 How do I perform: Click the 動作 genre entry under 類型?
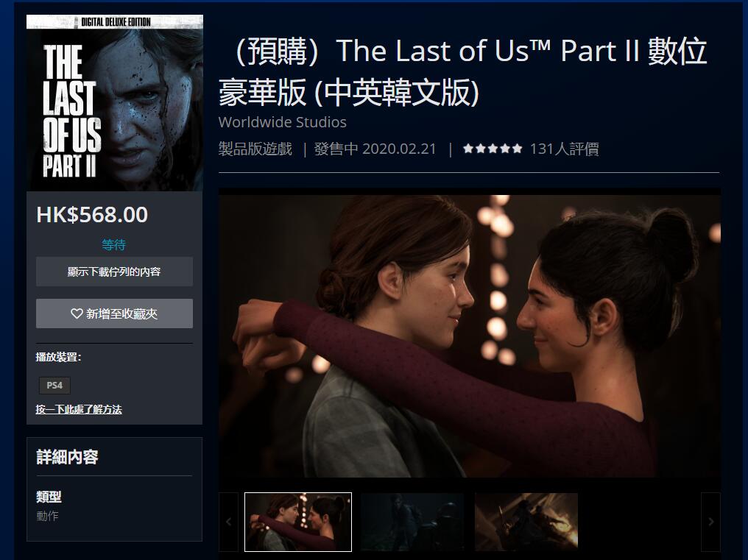click(x=47, y=516)
